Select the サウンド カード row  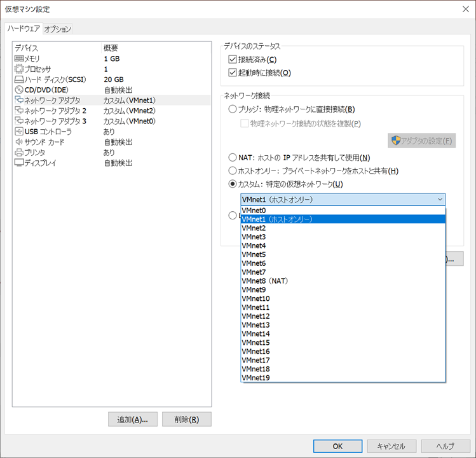112,142
